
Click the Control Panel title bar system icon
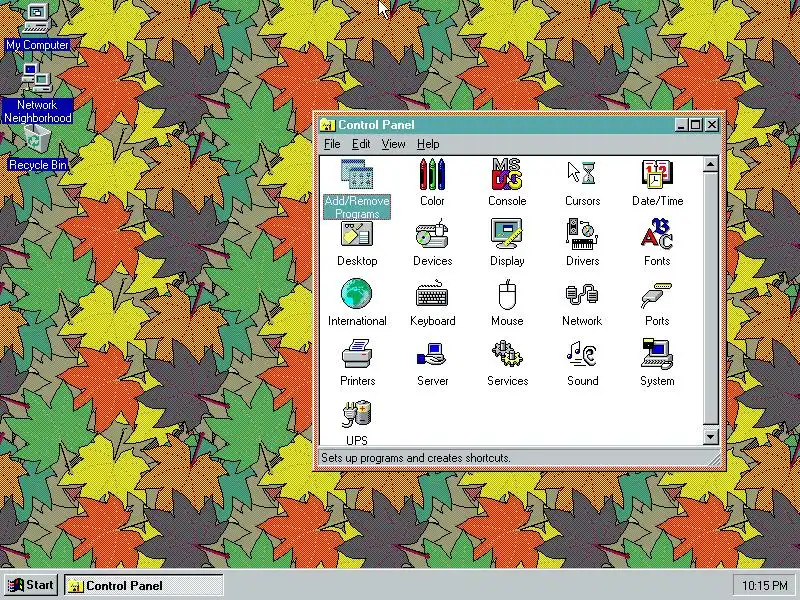(327, 125)
